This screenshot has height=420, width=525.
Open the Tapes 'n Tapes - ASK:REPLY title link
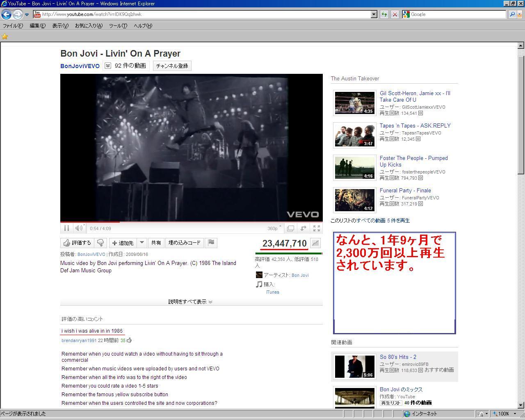[x=415, y=126]
